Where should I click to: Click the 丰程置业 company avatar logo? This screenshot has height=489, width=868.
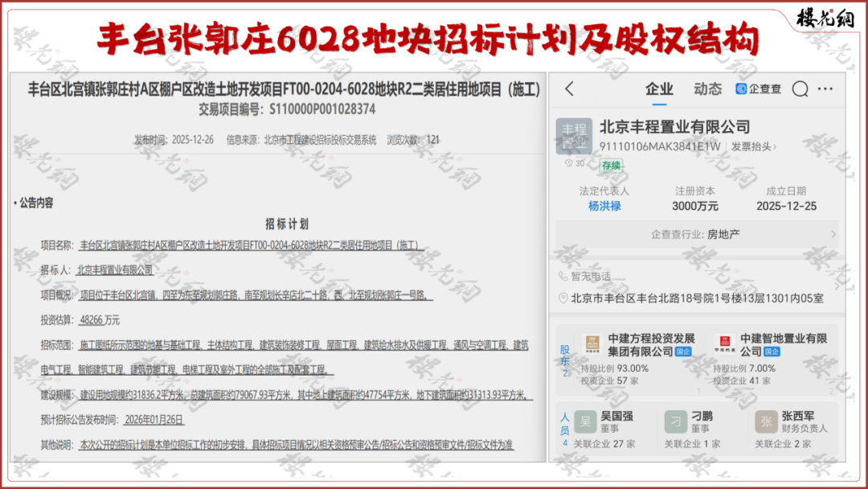(x=574, y=136)
